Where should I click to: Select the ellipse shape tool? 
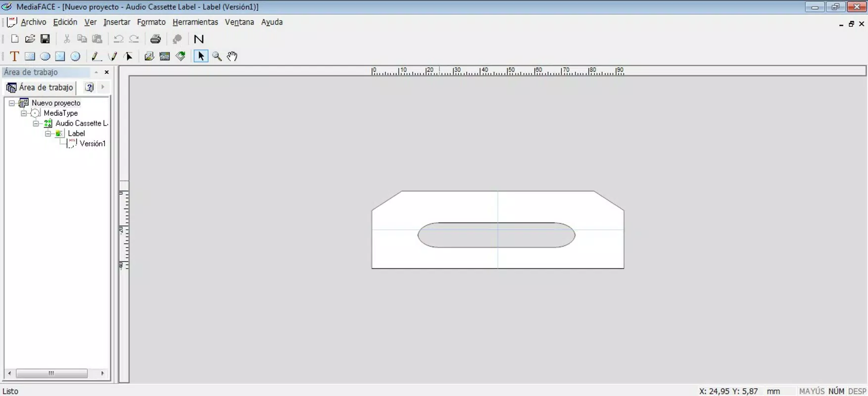(x=45, y=56)
